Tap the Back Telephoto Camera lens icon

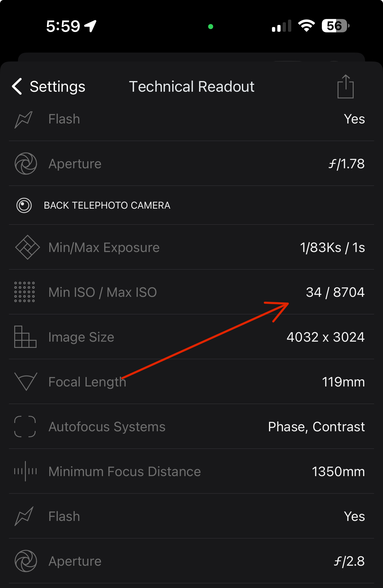click(x=24, y=205)
